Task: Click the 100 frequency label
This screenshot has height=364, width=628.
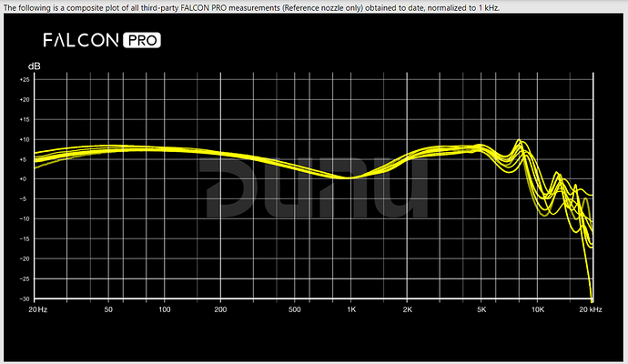Action: click(165, 309)
